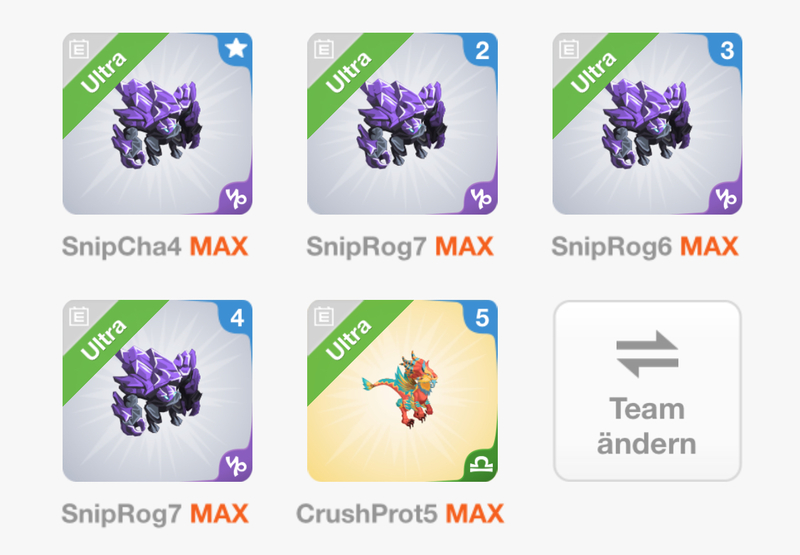
Task: Click the star leader badge on SnipCha4
Action: (236, 48)
